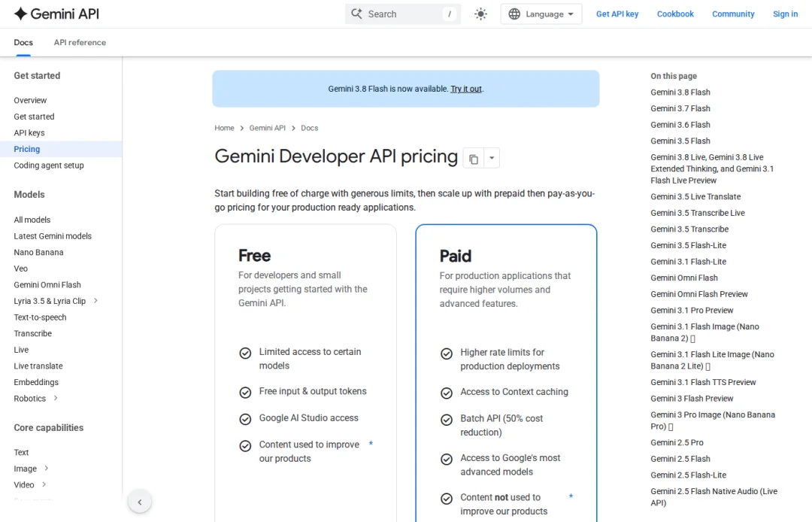
Task: Expand the Video submenu chevron
Action: pyautogui.click(x=44, y=484)
